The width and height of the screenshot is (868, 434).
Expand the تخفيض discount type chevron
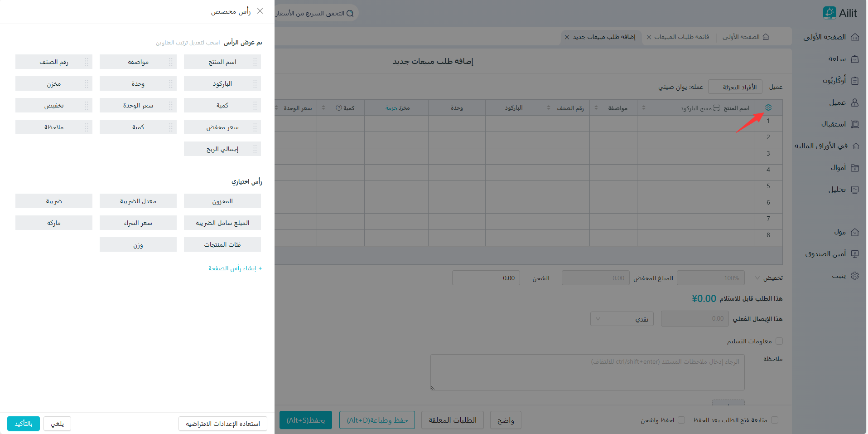757,278
